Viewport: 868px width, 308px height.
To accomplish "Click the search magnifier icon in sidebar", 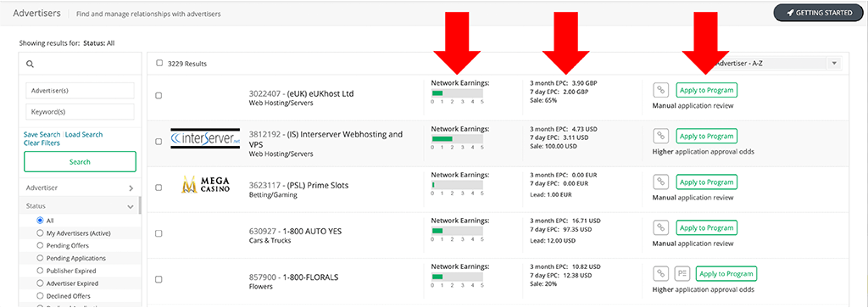I will click(x=30, y=64).
